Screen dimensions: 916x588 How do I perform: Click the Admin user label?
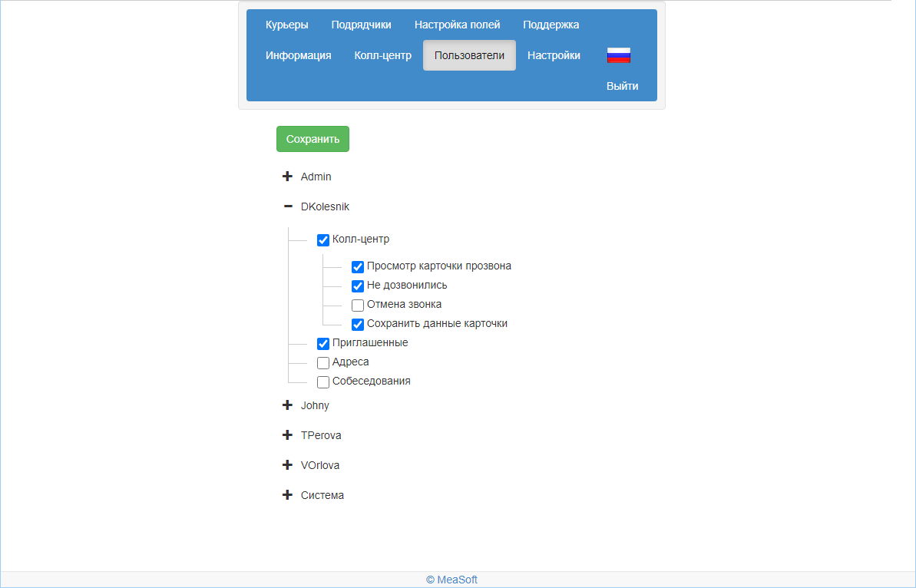point(316,177)
